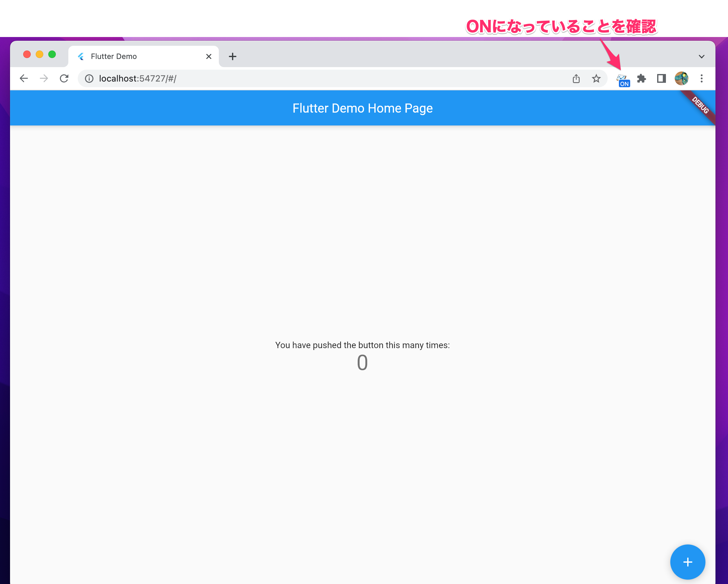Screen dimensions: 728x584
Task: Reload the localhost page
Action: coord(64,79)
